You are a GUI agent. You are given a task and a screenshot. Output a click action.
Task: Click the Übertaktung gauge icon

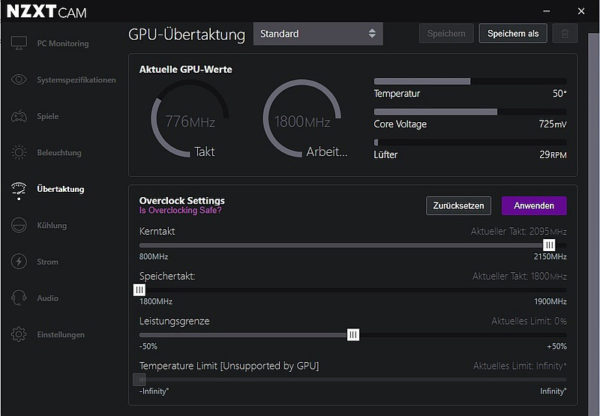pos(19,190)
